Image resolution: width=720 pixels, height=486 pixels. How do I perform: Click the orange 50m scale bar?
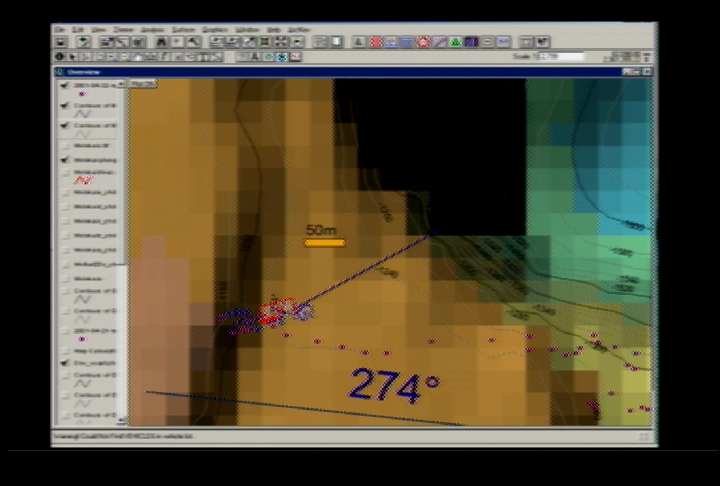324,242
